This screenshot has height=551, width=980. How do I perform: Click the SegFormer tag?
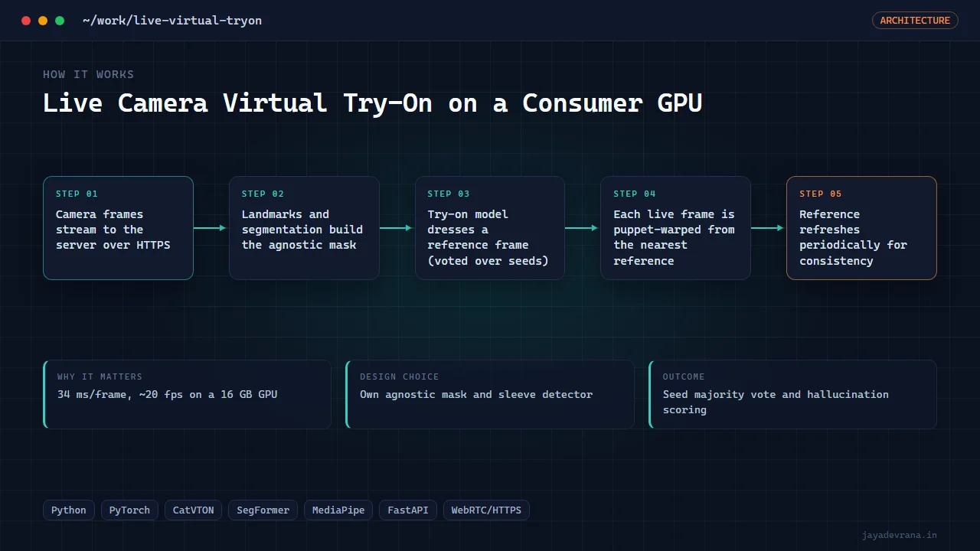tap(263, 510)
